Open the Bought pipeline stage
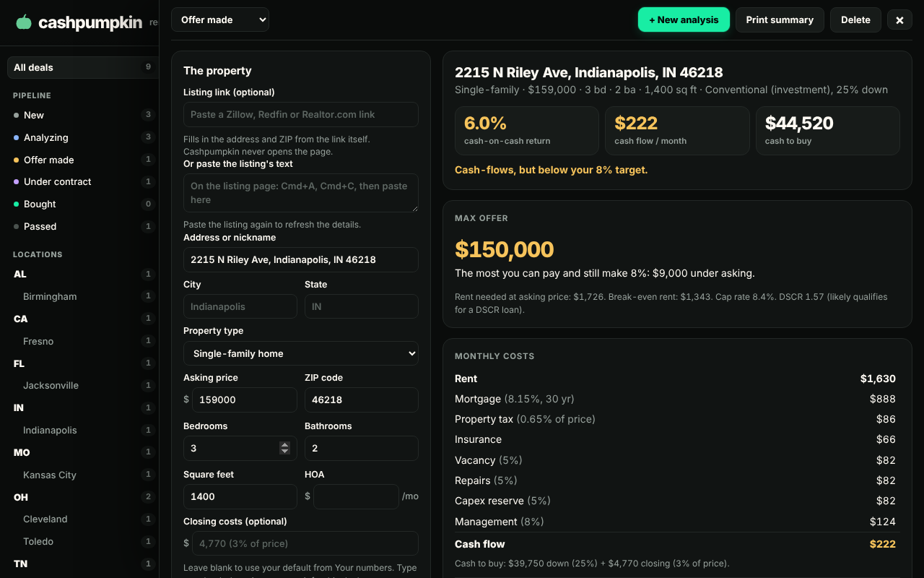The width and height of the screenshot is (924, 578). [x=82, y=204]
